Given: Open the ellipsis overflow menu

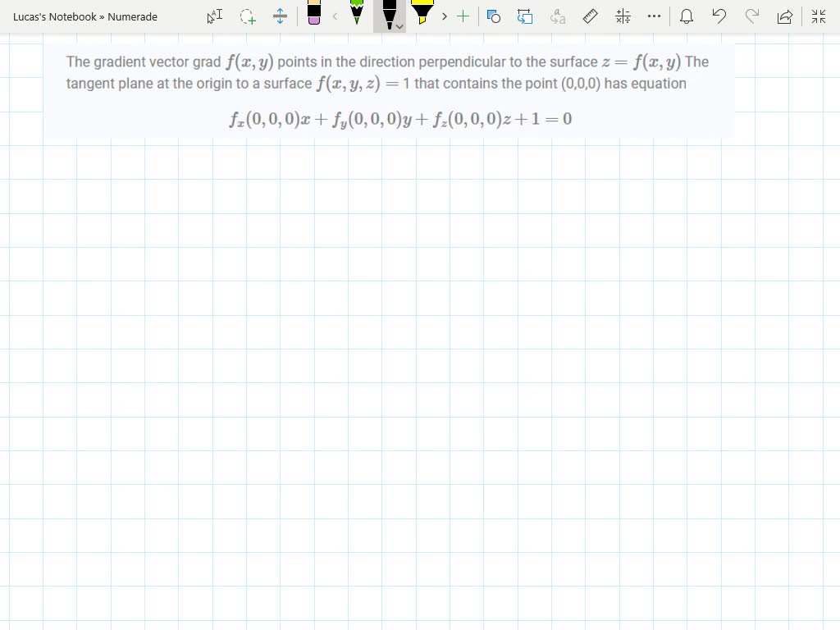Looking at the screenshot, I should tap(654, 16).
